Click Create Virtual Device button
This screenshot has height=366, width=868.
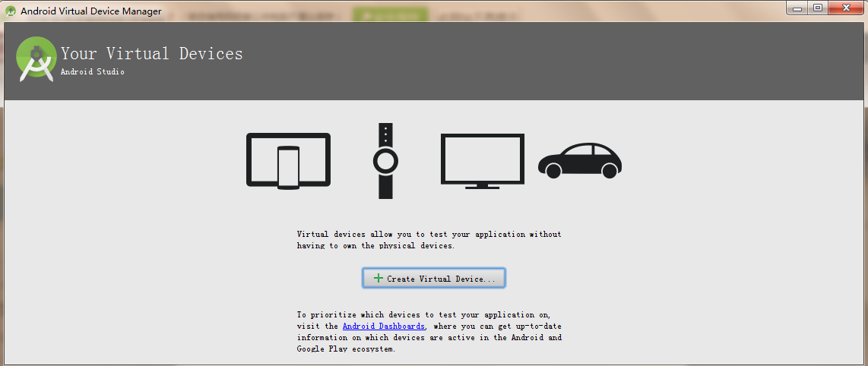coord(433,278)
